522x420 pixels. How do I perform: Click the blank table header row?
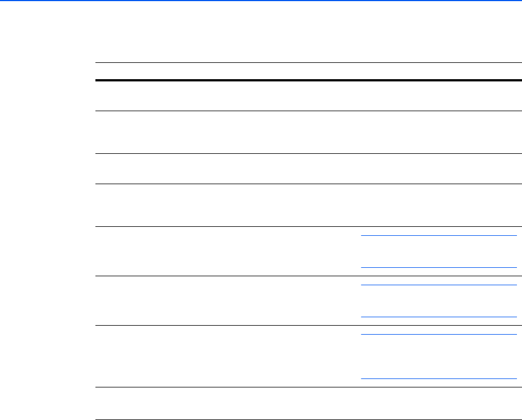pyautogui.click(x=308, y=71)
